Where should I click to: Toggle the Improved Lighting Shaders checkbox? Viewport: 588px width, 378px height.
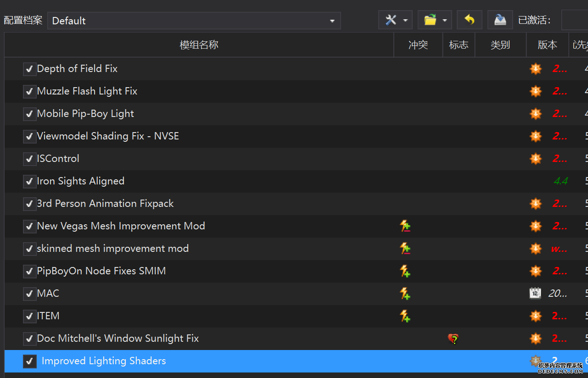pos(30,361)
